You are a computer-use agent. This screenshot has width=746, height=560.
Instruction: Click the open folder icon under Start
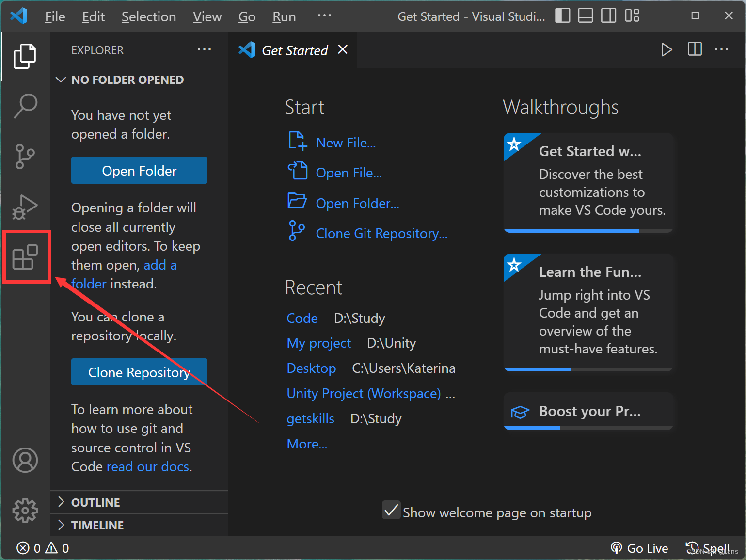coord(297,200)
